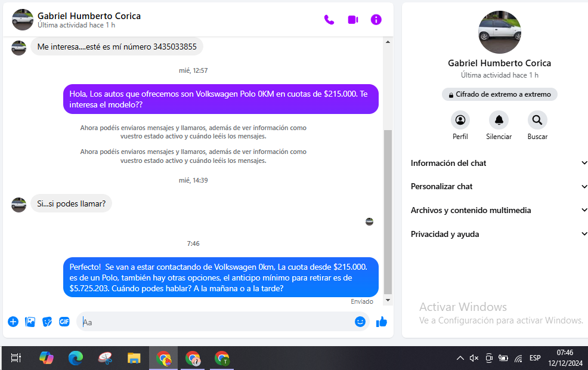Click sender avatar beside 'Si...si podes llamar?'

pyautogui.click(x=18, y=205)
